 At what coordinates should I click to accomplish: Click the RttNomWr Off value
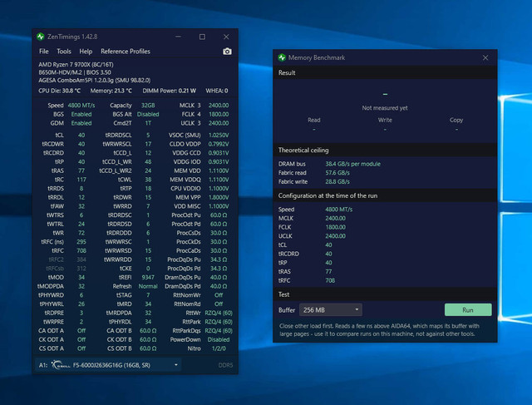click(219, 295)
